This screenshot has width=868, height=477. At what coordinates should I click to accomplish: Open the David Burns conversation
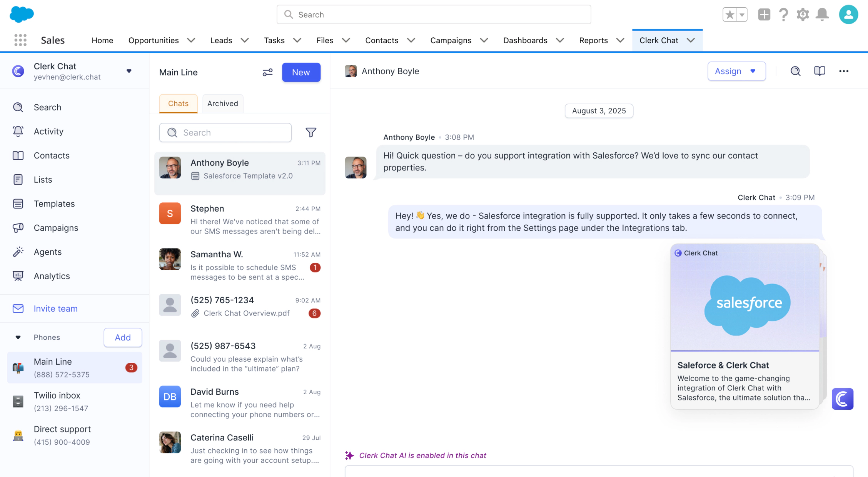tap(240, 402)
